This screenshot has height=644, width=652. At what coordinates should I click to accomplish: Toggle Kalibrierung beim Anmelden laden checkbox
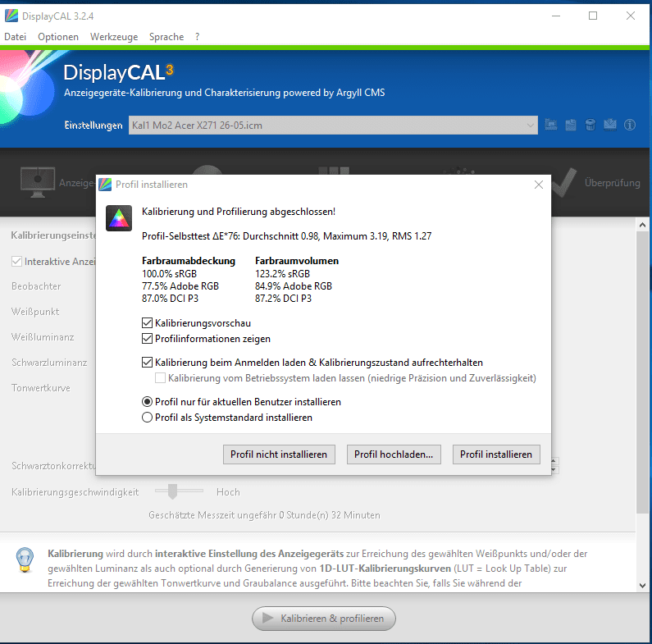(147, 363)
